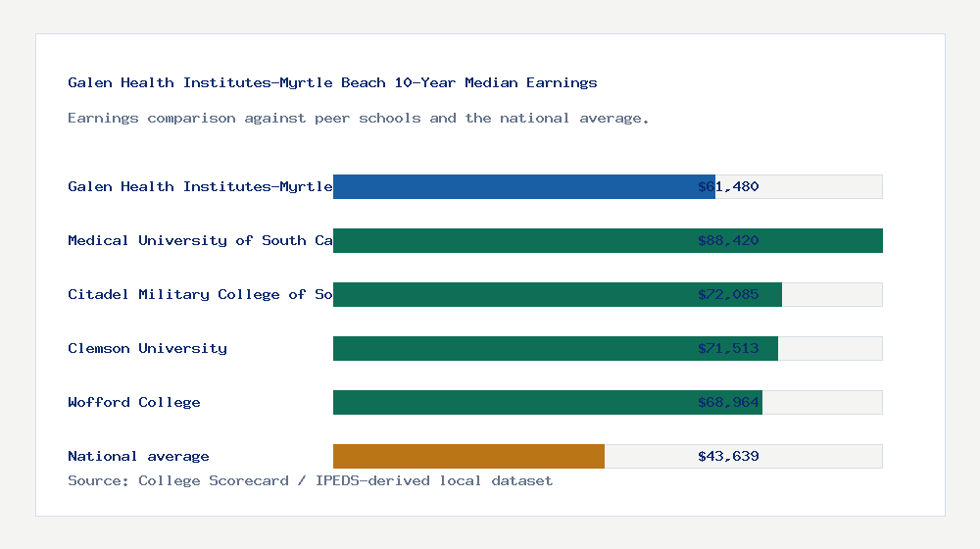Click the green Clemson University bar
This screenshot has width=980, height=549.
[x=555, y=348]
